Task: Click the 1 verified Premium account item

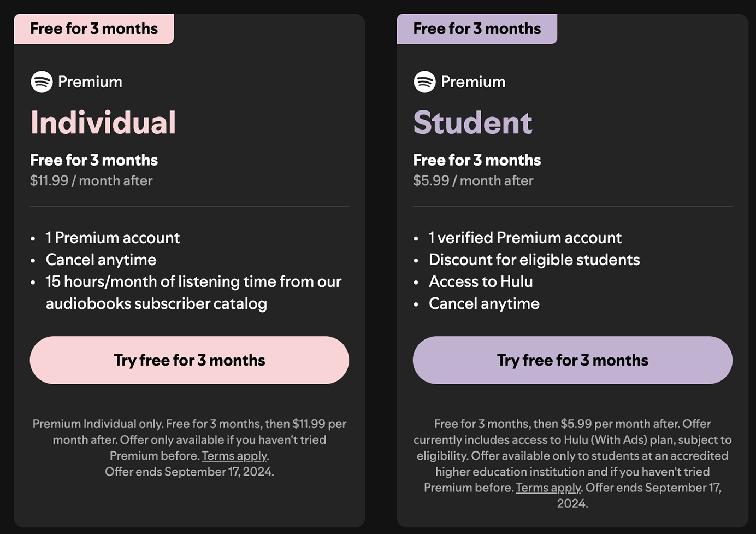Action: [525, 238]
